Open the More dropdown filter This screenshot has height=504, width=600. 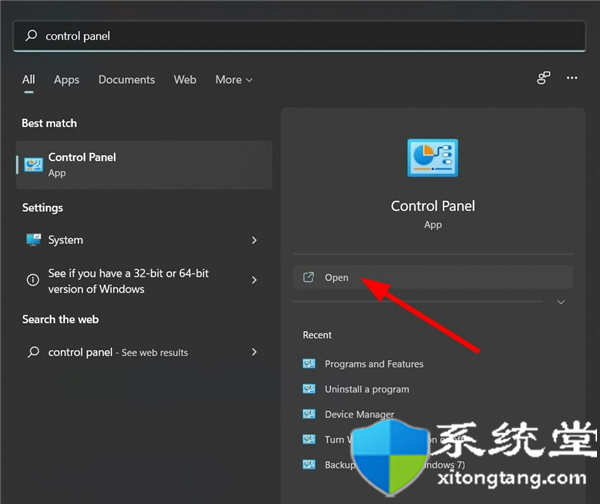tap(234, 80)
